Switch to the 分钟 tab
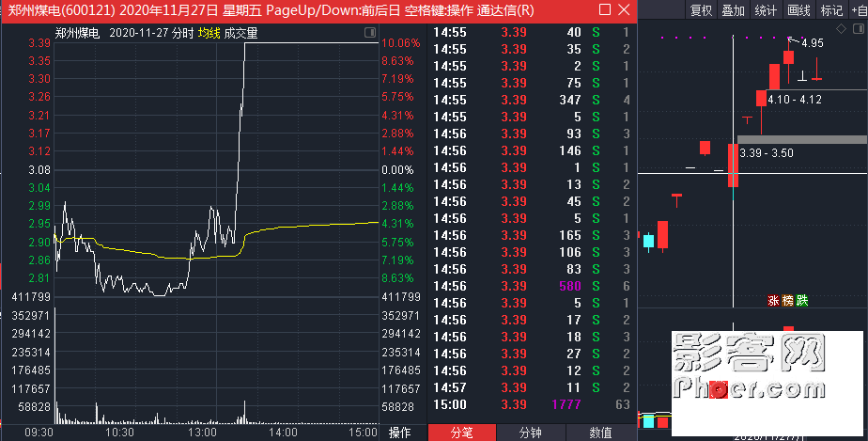Screen dimensions: 868x441 [x=531, y=433]
